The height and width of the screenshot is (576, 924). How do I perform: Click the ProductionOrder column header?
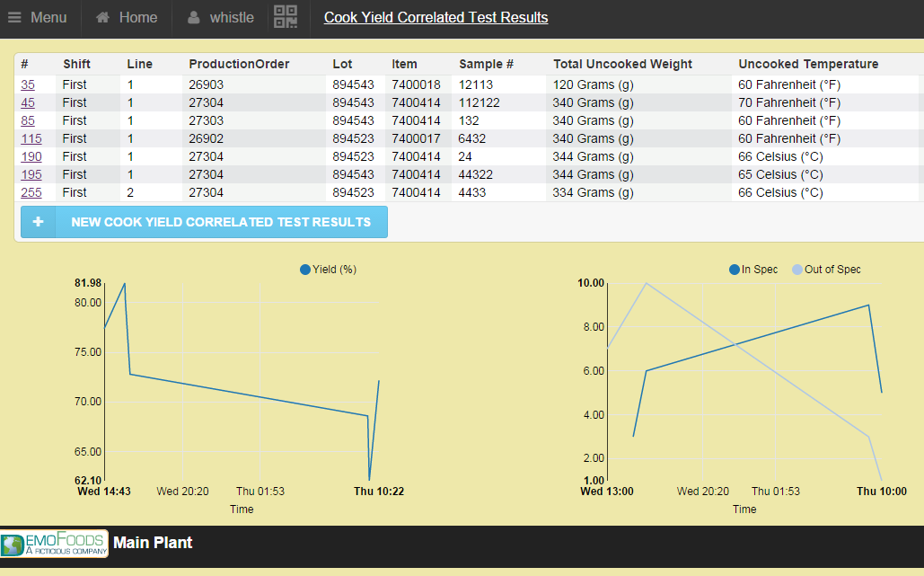pyautogui.click(x=239, y=64)
